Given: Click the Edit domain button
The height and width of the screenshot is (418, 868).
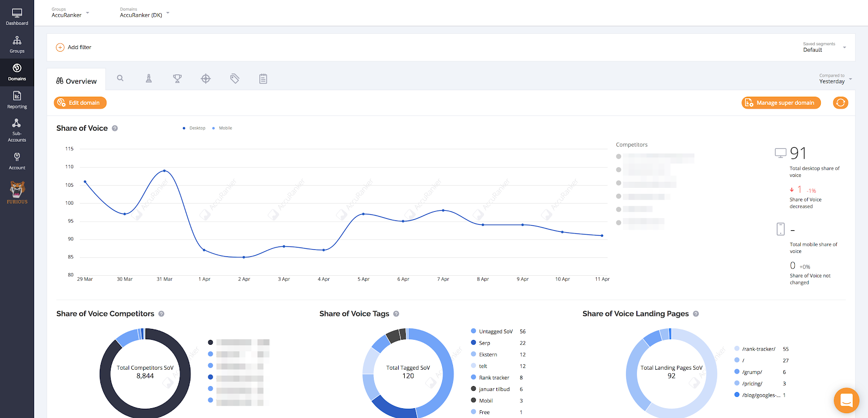Looking at the screenshot, I should click(x=80, y=103).
